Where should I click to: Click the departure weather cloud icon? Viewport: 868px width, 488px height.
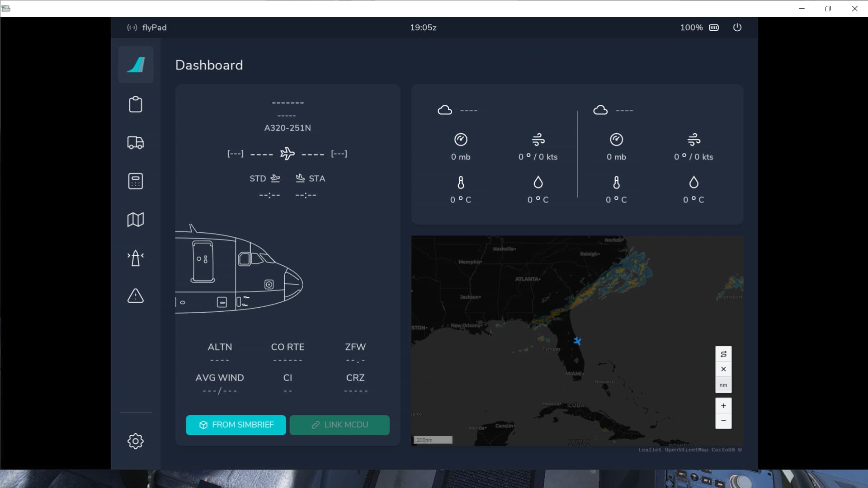coord(445,110)
